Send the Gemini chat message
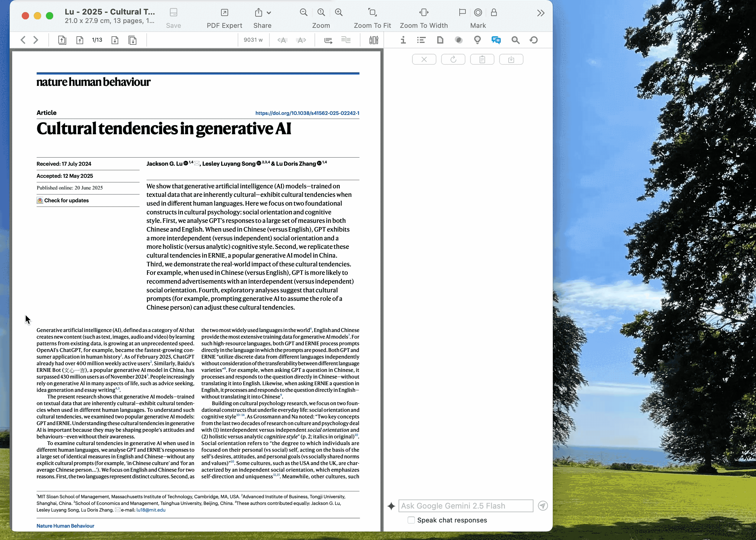The height and width of the screenshot is (540, 756). coord(543,506)
